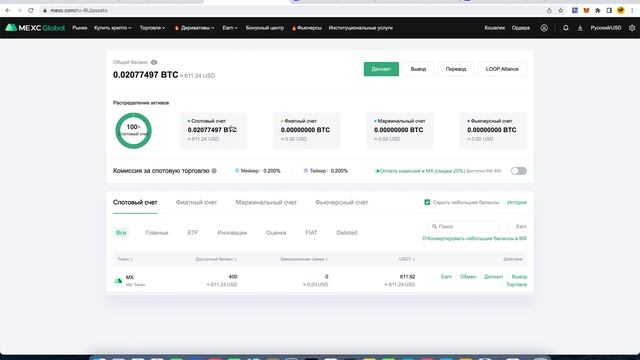Select the ETF filter
This screenshot has height=360, width=640.
click(193, 233)
